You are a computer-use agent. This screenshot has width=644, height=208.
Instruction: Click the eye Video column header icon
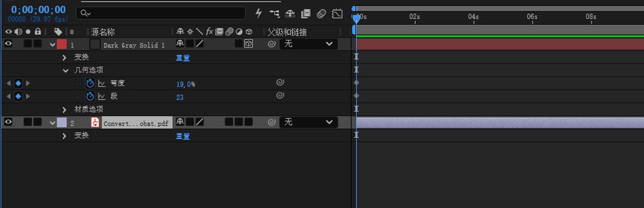8,32
